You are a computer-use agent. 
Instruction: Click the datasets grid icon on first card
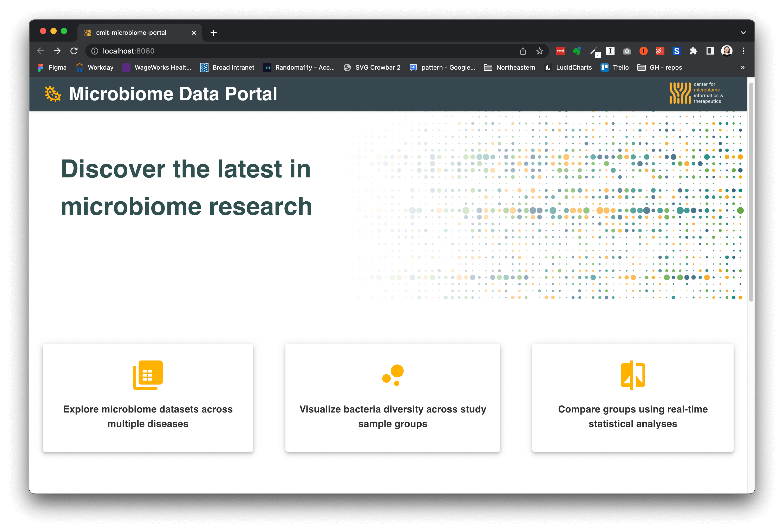coord(148,375)
